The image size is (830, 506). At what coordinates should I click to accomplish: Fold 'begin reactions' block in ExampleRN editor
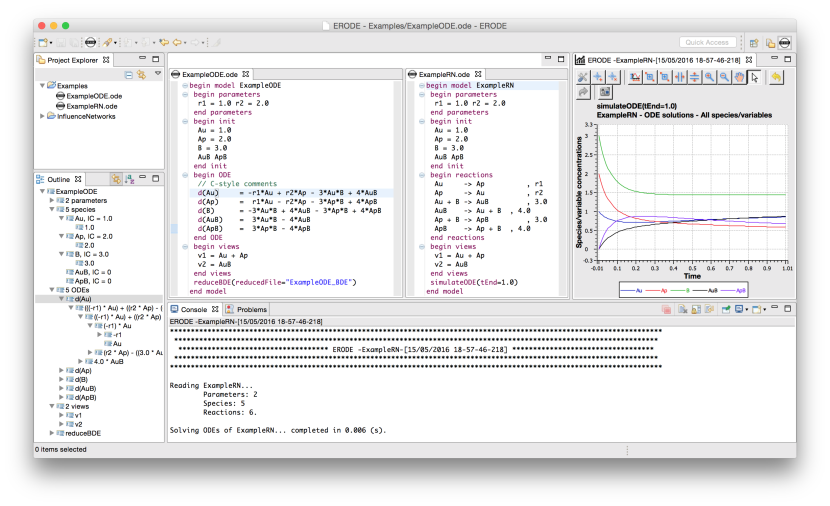[422, 175]
